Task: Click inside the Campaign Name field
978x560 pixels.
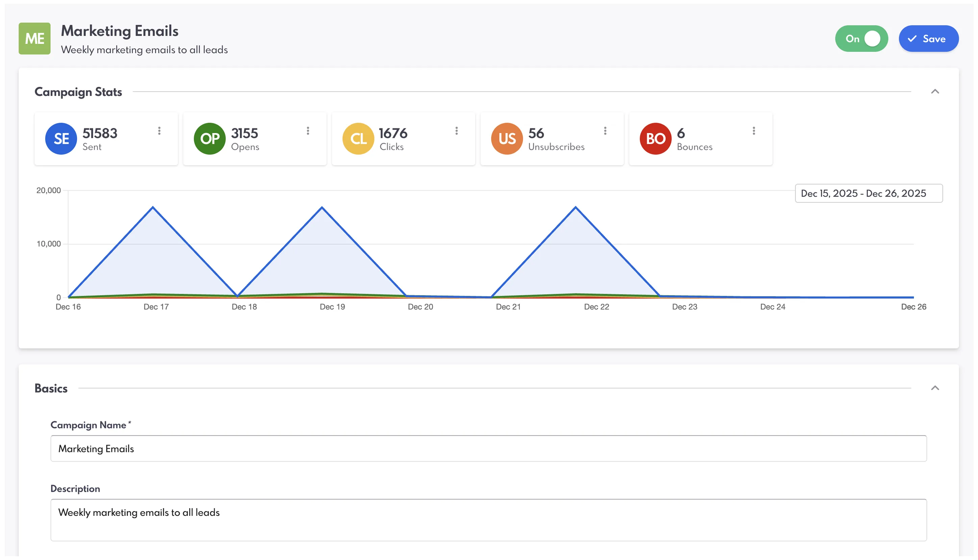Action: [488, 449]
